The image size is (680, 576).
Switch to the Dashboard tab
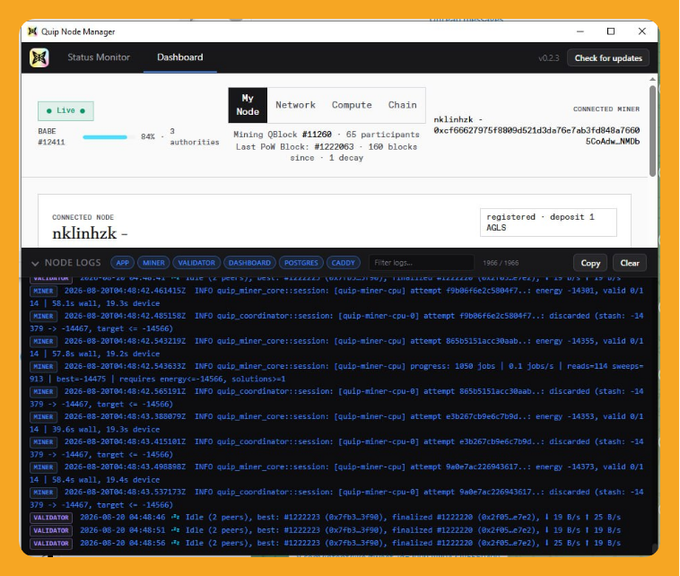180,57
